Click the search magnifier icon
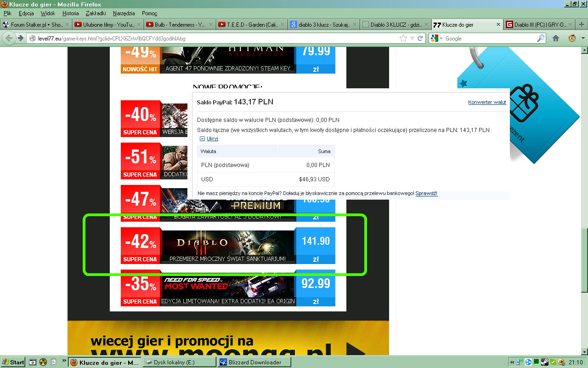Screen dimensions: 588x368 (x=541, y=38)
